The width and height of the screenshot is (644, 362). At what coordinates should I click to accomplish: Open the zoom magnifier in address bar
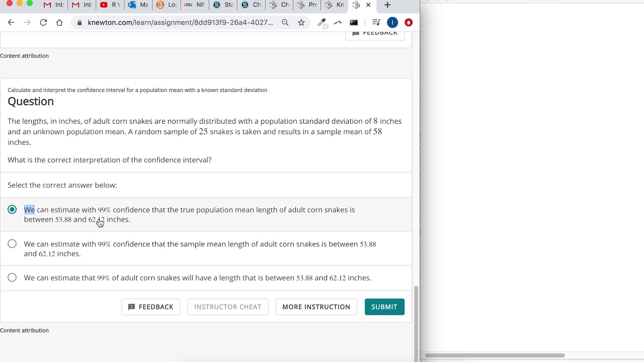pyautogui.click(x=285, y=23)
